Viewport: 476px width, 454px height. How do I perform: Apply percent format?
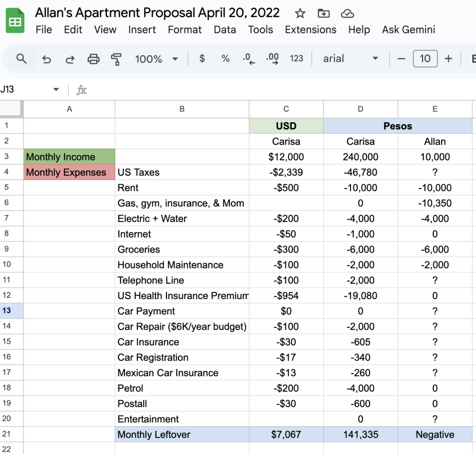(x=225, y=59)
